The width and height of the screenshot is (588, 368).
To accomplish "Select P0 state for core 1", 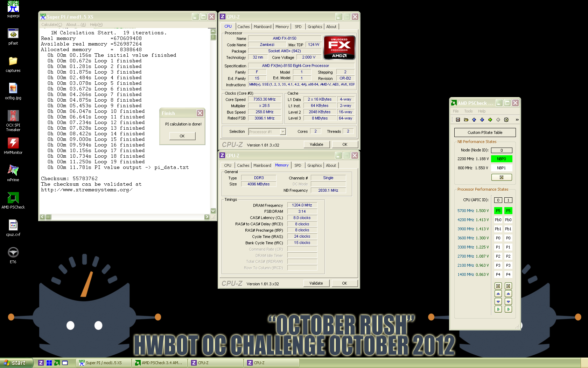I will 508,238.
